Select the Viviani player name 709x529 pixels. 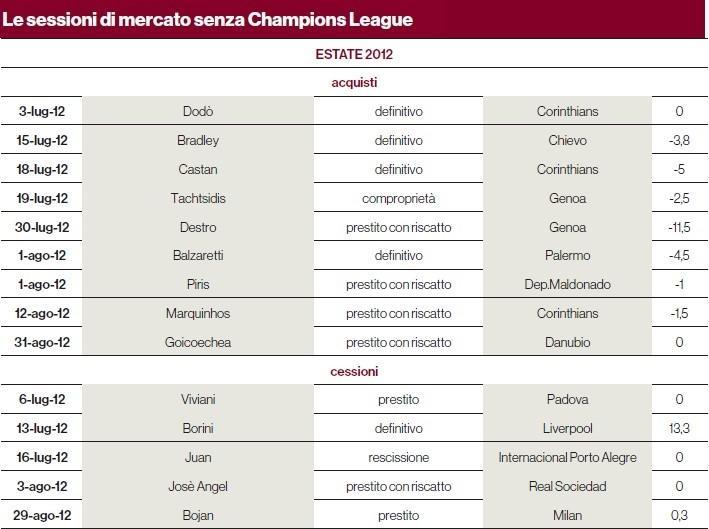pyautogui.click(x=198, y=399)
